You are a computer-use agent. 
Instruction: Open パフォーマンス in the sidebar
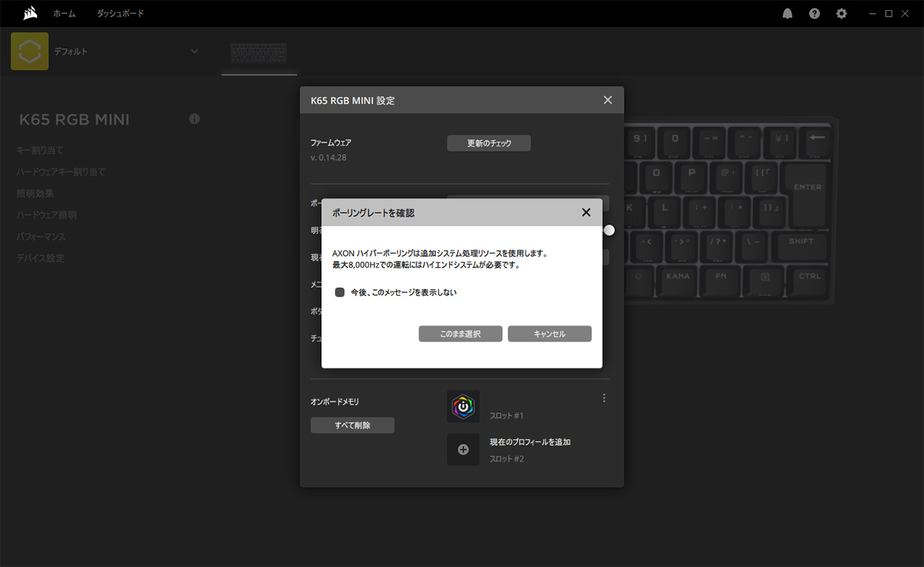[41, 237]
